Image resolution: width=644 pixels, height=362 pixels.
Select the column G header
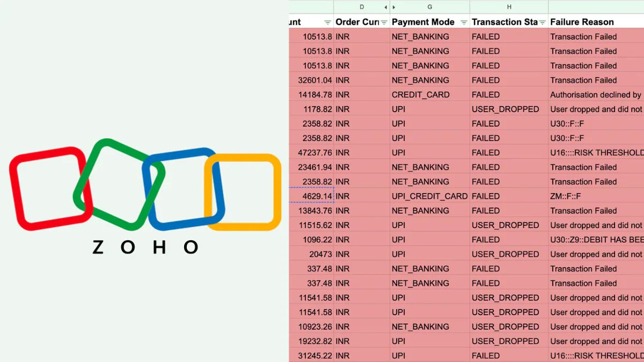pyautogui.click(x=429, y=7)
